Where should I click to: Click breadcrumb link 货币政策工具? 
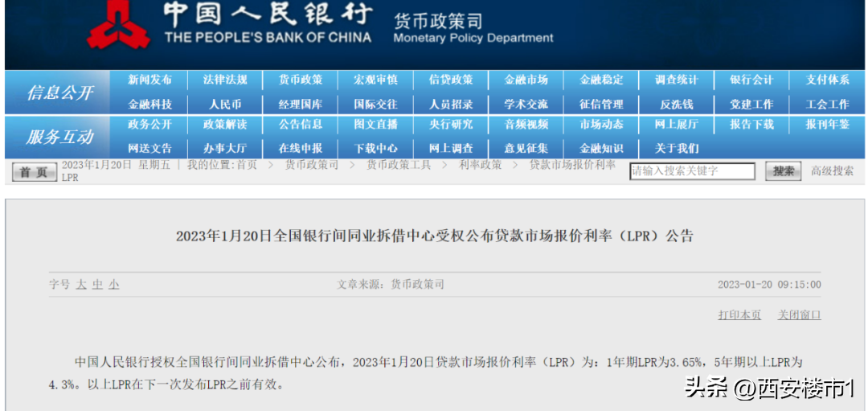[399, 165]
